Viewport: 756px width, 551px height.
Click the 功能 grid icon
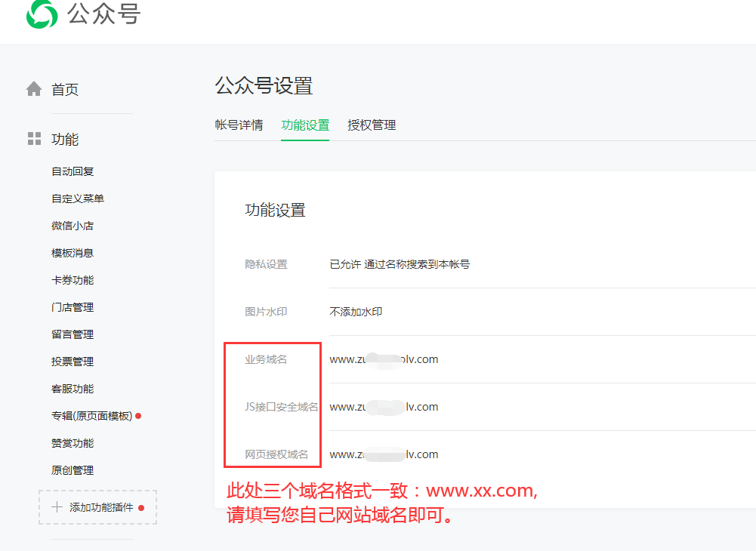tap(34, 139)
